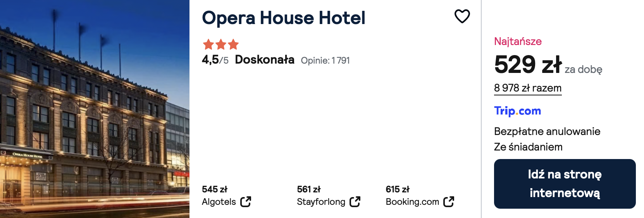
Task: Select the Booking.com 615 zł offer
Action: point(420,196)
